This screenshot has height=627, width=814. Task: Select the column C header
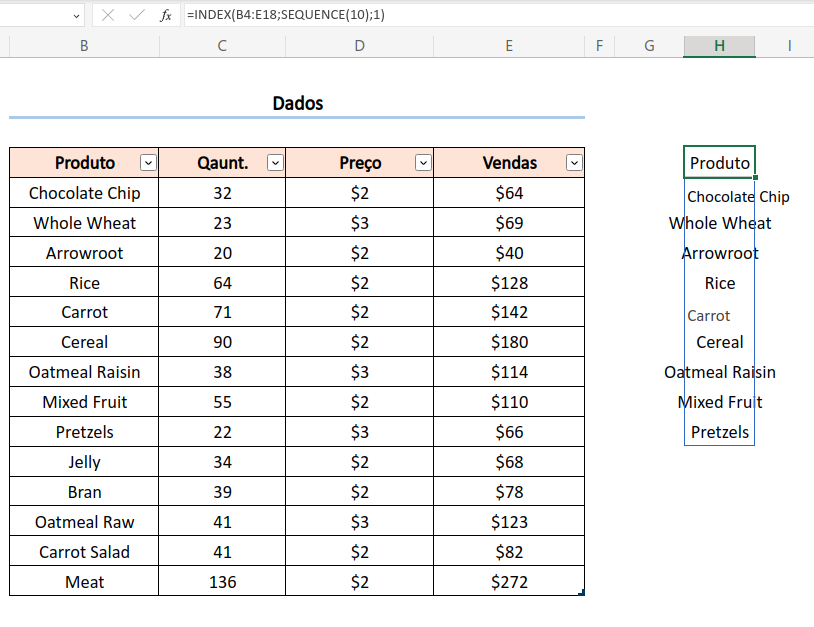point(222,46)
